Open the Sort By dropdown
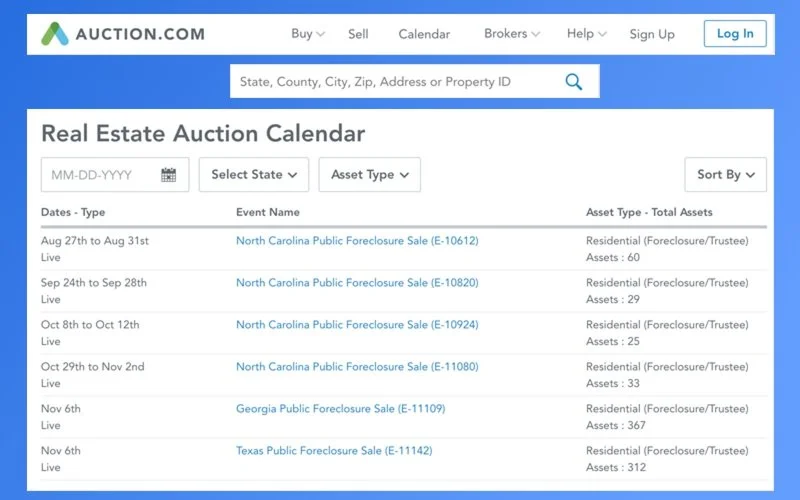The width and height of the screenshot is (800, 500). coord(725,175)
